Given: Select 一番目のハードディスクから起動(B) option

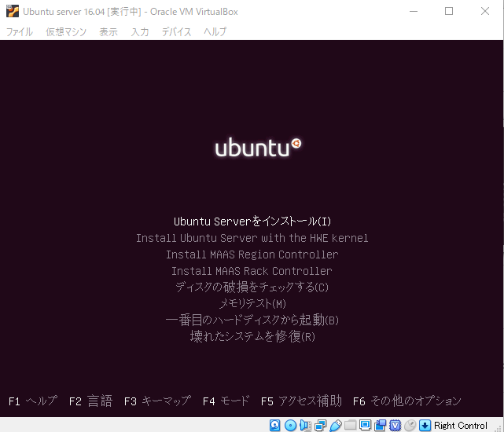Looking at the screenshot, I should [252, 320].
